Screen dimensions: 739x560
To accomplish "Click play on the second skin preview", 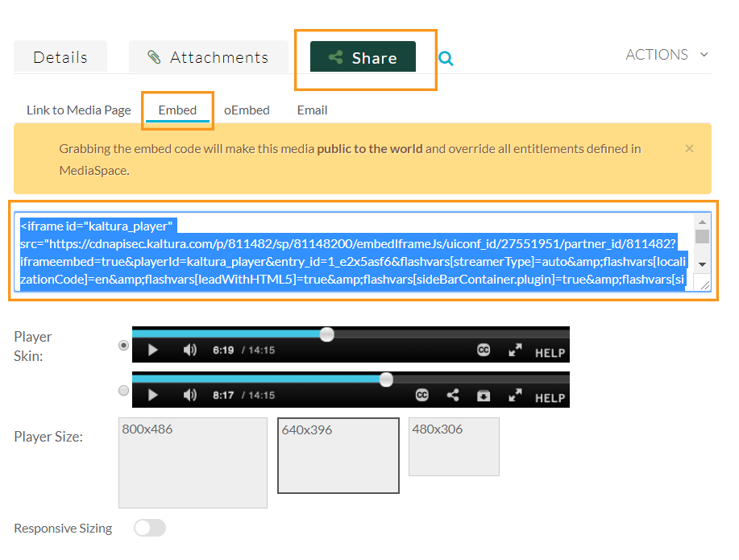I will (x=152, y=395).
